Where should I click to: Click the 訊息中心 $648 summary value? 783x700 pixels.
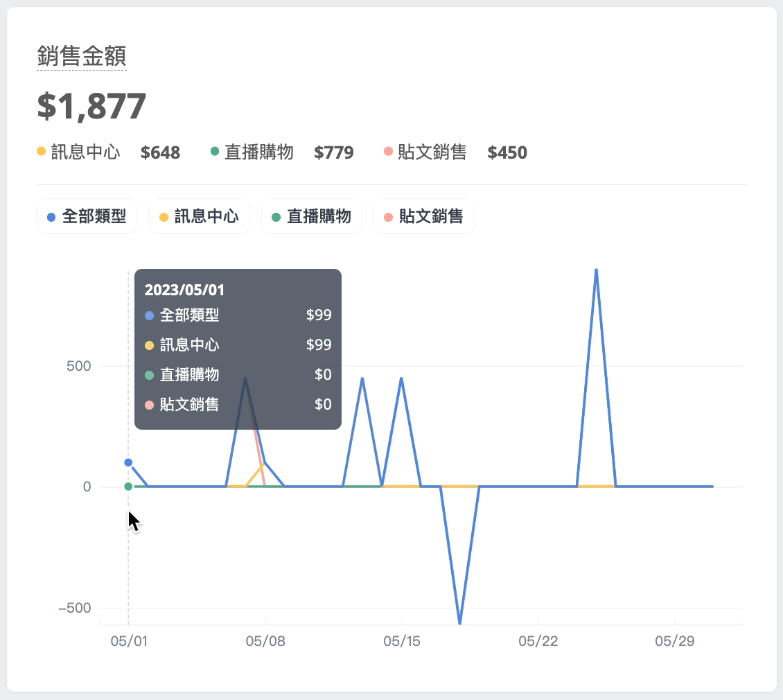click(x=160, y=152)
